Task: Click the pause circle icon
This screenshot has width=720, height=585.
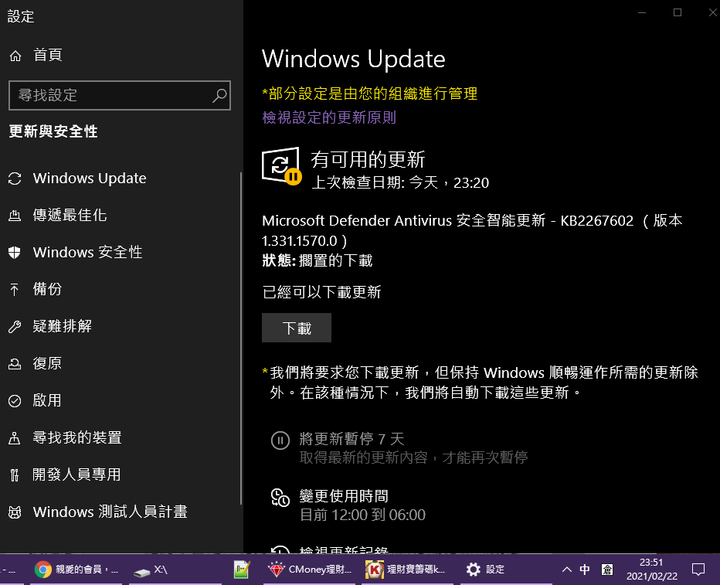Action: [280, 441]
